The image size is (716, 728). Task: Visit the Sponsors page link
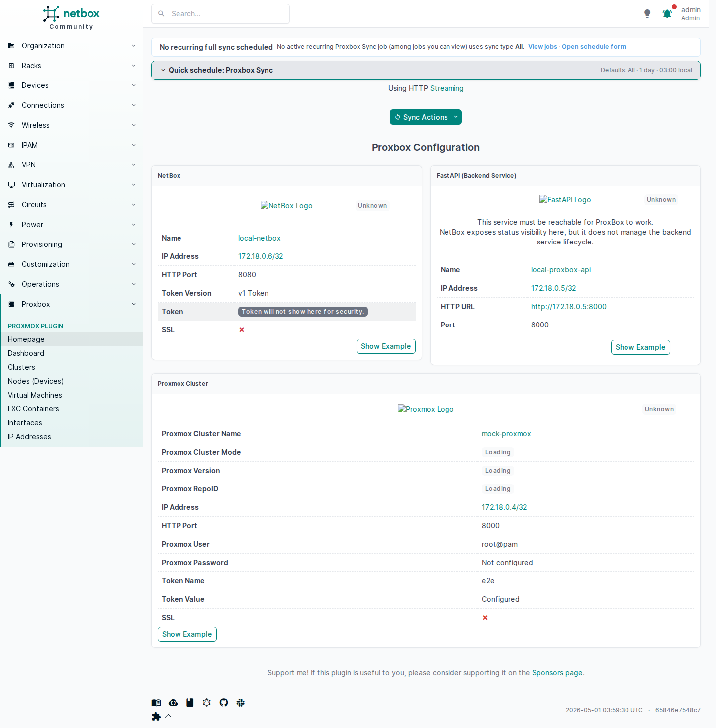[557, 673]
